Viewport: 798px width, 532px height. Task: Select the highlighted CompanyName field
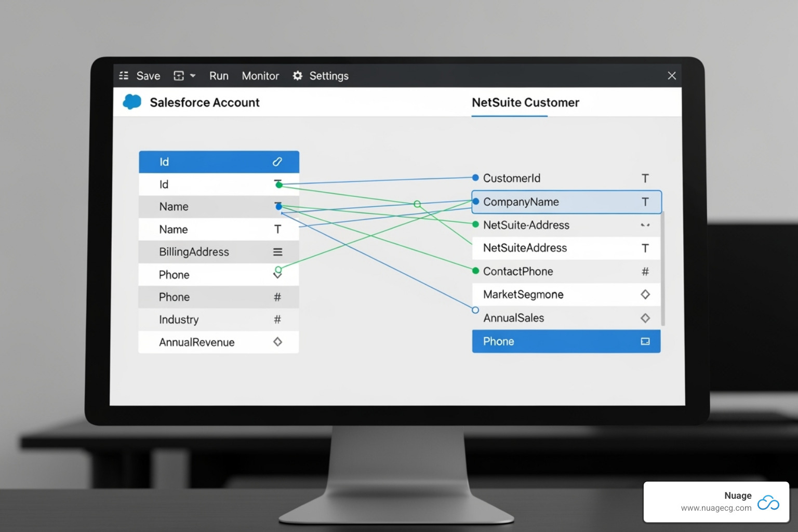(566, 202)
